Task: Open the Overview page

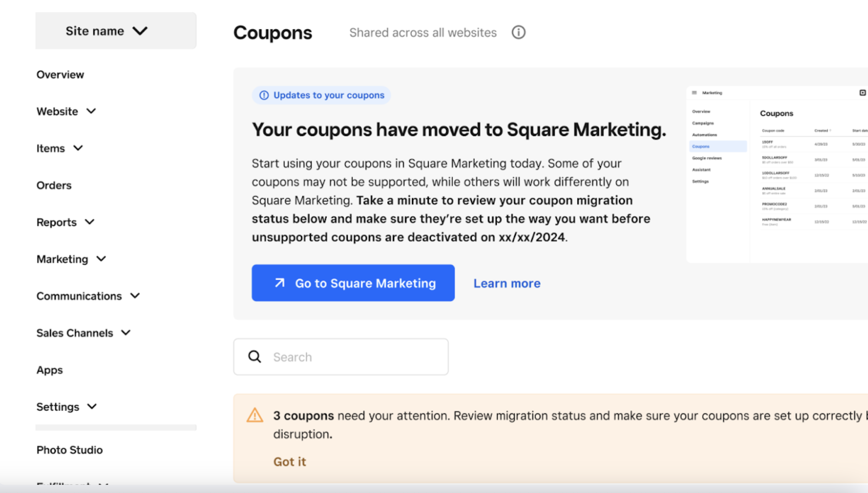Action: coord(60,75)
